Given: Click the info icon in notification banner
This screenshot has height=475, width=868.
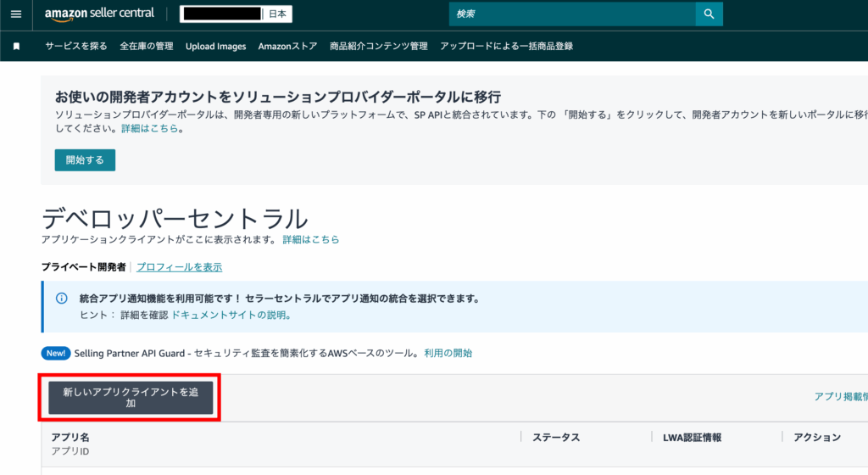Looking at the screenshot, I should pos(61,299).
